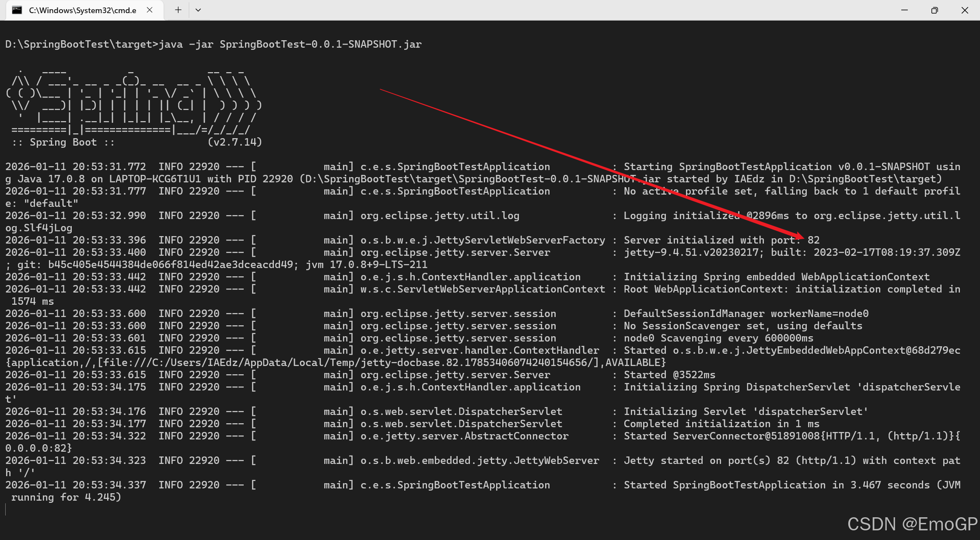Click the (v2.7.14) version text

(x=235, y=142)
